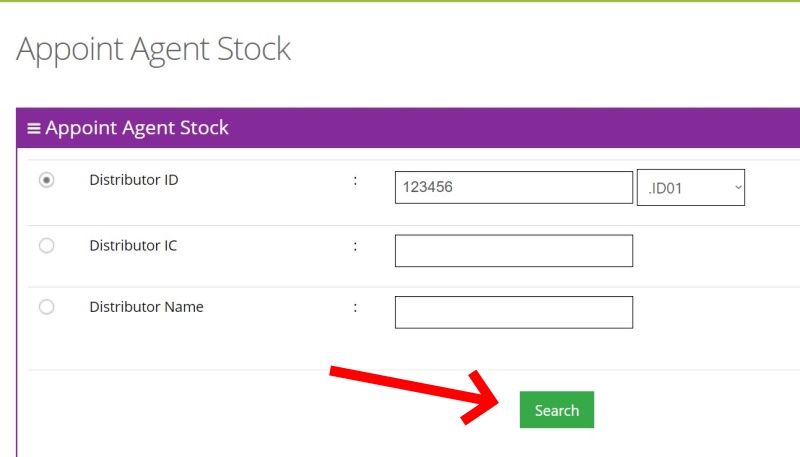Viewport: 800px width, 457px height.
Task: Click into the Distributor Name text box
Action: 514,312
